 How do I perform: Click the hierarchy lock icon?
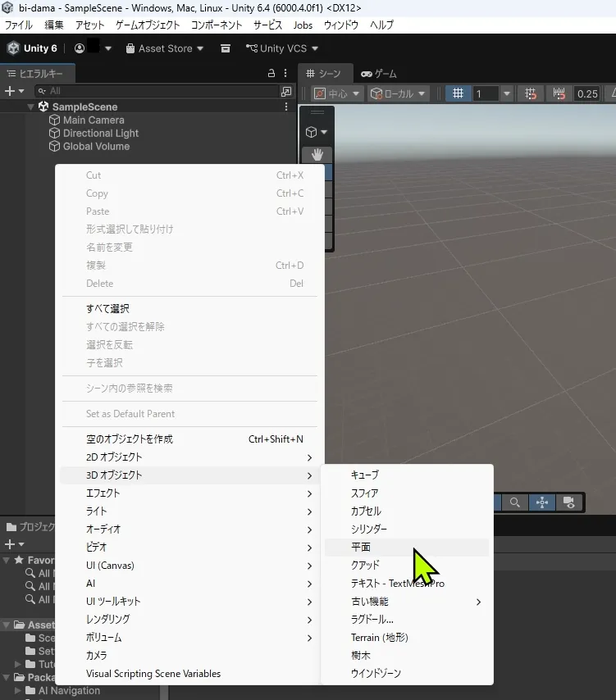pos(271,73)
